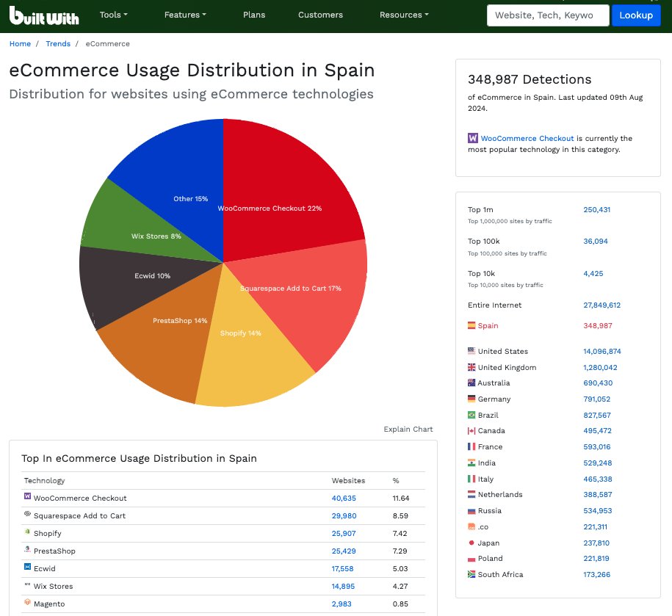672x616 pixels.
Task: Click the South Africa flag icon
Action: tap(472, 574)
